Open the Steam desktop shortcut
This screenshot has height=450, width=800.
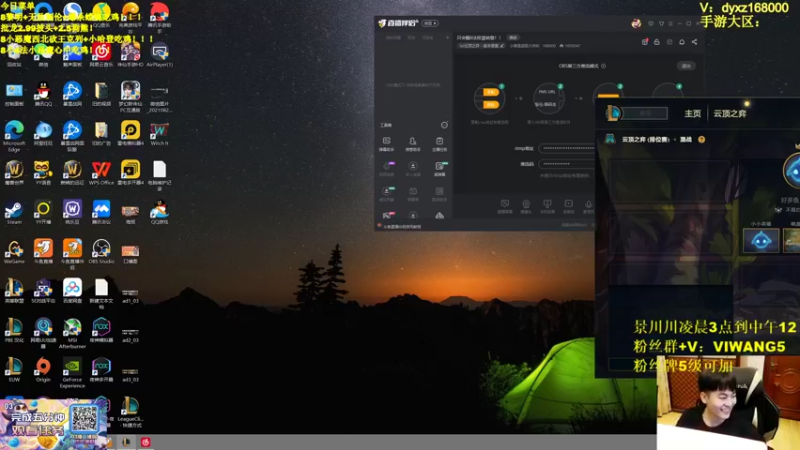[x=14, y=212]
